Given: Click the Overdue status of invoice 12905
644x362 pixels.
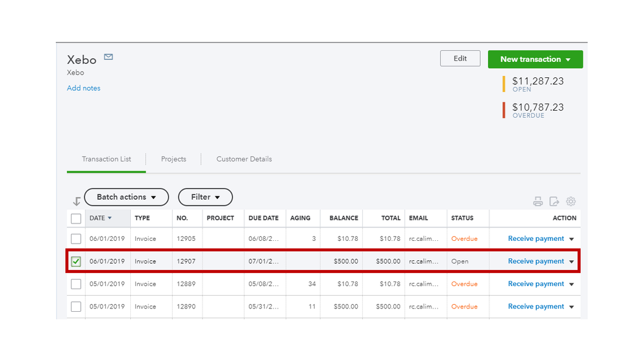Looking at the screenshot, I should coord(464,239).
